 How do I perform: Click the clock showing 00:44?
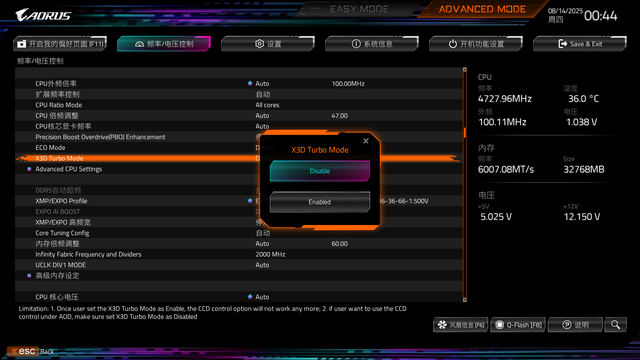pos(600,16)
